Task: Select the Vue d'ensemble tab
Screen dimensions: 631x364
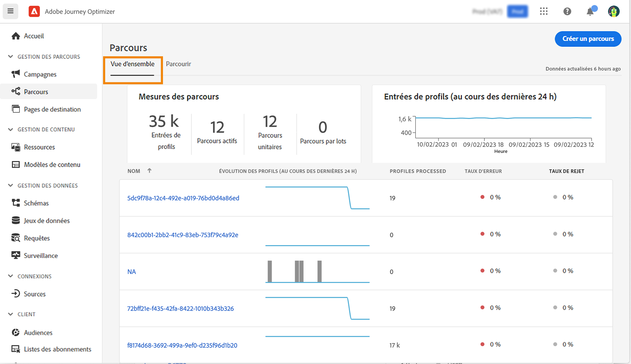Action: pyautogui.click(x=132, y=64)
